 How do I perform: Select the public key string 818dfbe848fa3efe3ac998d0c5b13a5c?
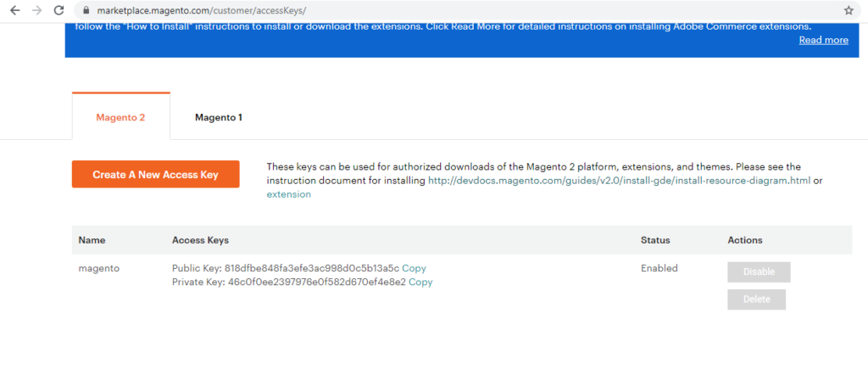pos(312,268)
